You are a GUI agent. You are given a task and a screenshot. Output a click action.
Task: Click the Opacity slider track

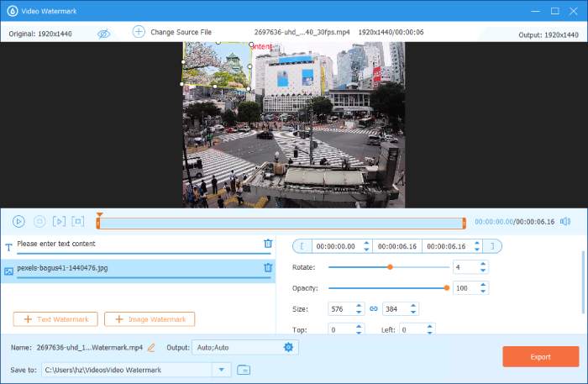[386, 288]
